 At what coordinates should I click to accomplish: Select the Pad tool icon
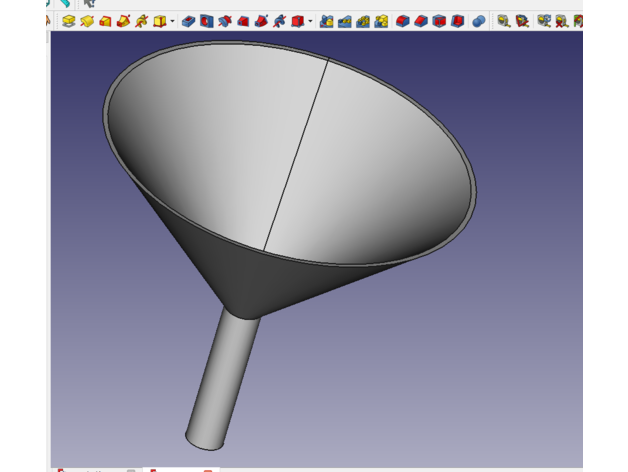click(x=68, y=20)
